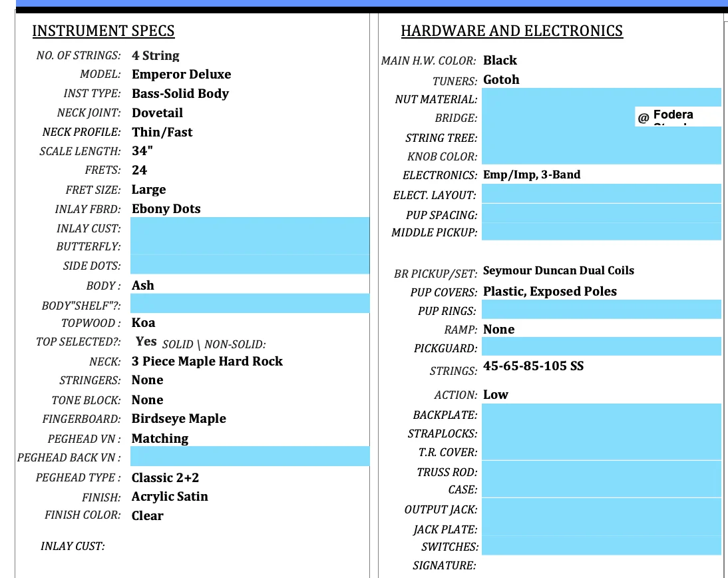The image size is (728, 578).
Task: Click the 'Yes' top selected value
Action: tap(146, 342)
